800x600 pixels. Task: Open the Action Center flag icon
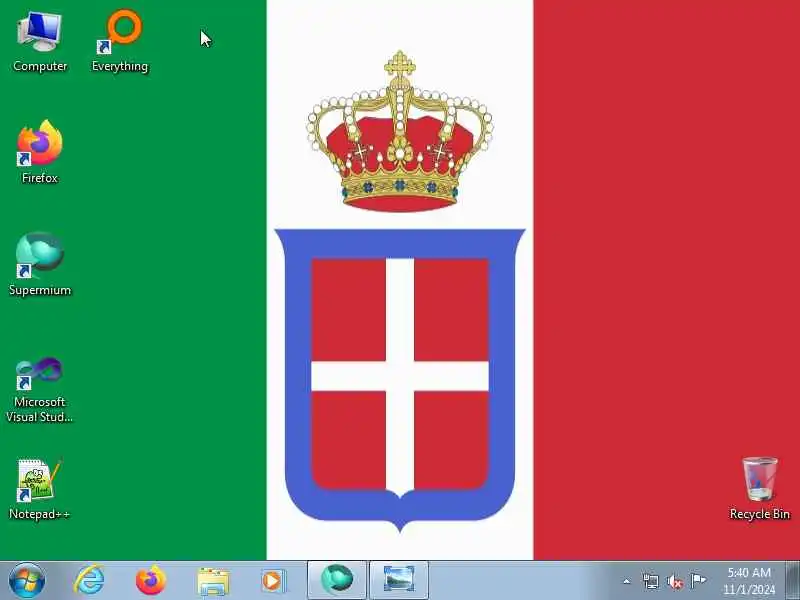point(698,581)
